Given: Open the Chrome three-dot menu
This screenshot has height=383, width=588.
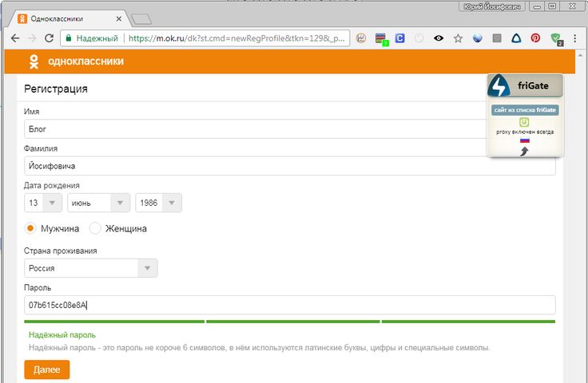Looking at the screenshot, I should point(574,38).
